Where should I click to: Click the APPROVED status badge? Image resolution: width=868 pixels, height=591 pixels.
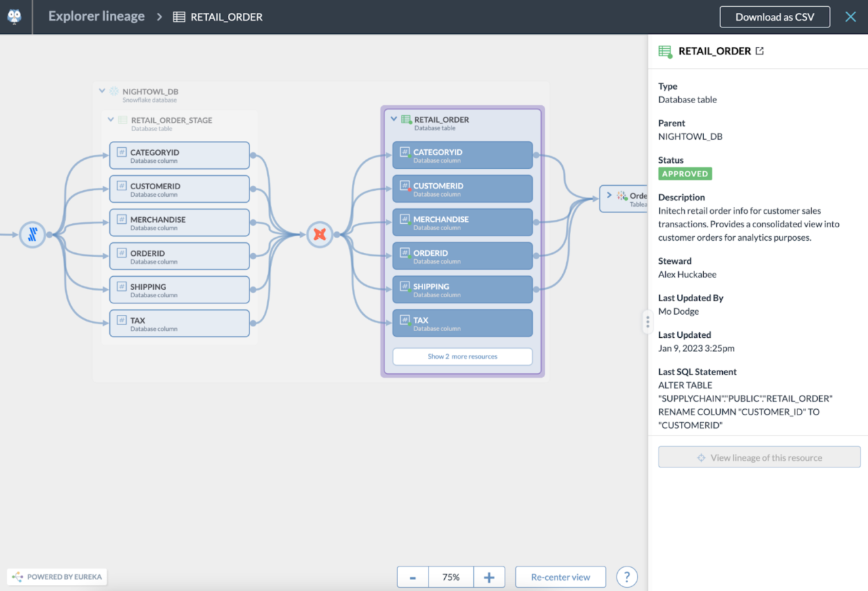685,174
